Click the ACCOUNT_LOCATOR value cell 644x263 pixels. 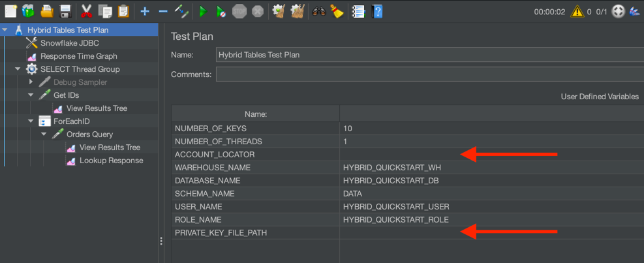point(489,155)
